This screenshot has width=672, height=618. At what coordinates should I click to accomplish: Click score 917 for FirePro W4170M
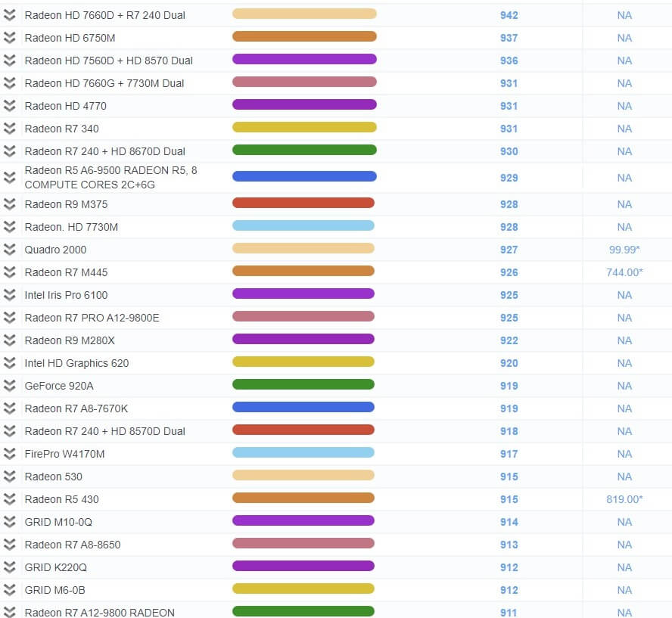click(509, 454)
